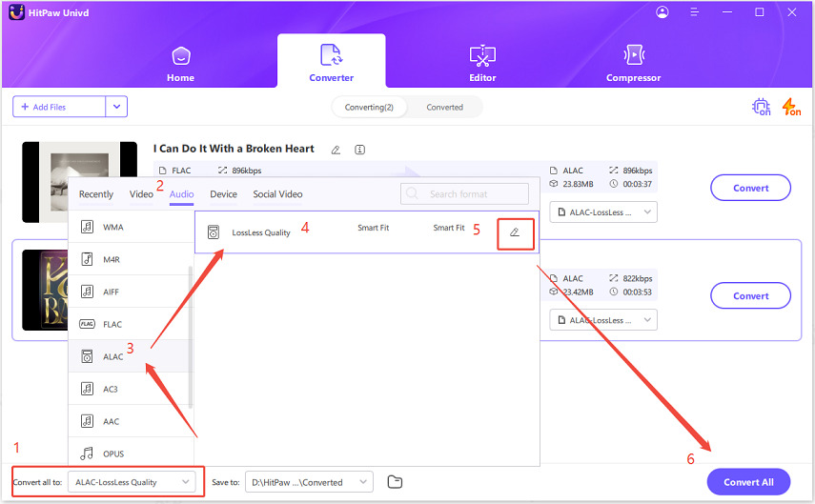Open second track ALAC-LossLess format dropdown

point(603,320)
